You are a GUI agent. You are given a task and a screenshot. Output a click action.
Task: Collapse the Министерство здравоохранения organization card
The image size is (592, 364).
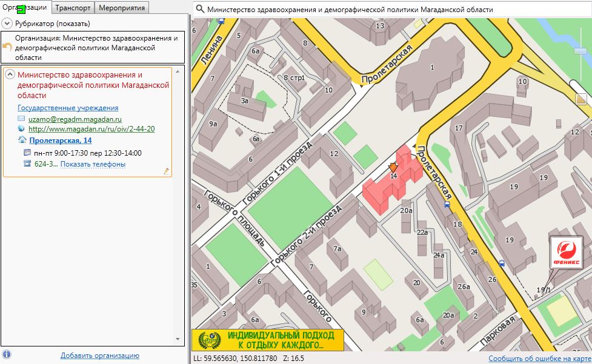click(x=10, y=74)
